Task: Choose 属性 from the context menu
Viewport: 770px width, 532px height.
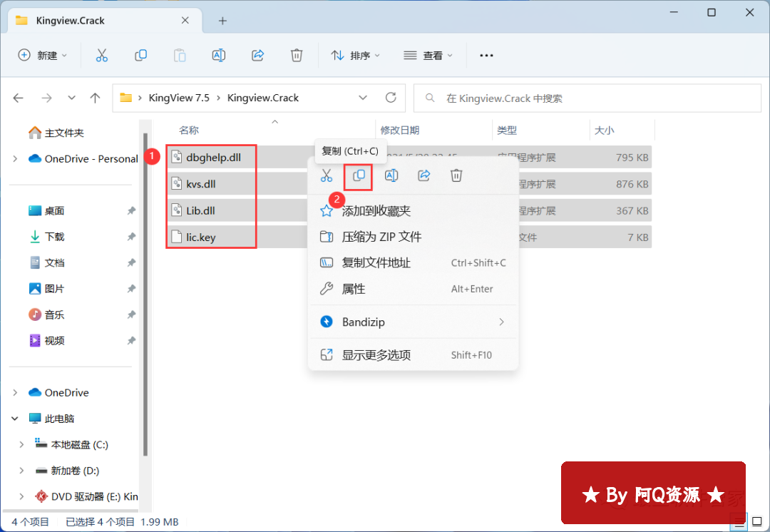Action: coord(354,289)
